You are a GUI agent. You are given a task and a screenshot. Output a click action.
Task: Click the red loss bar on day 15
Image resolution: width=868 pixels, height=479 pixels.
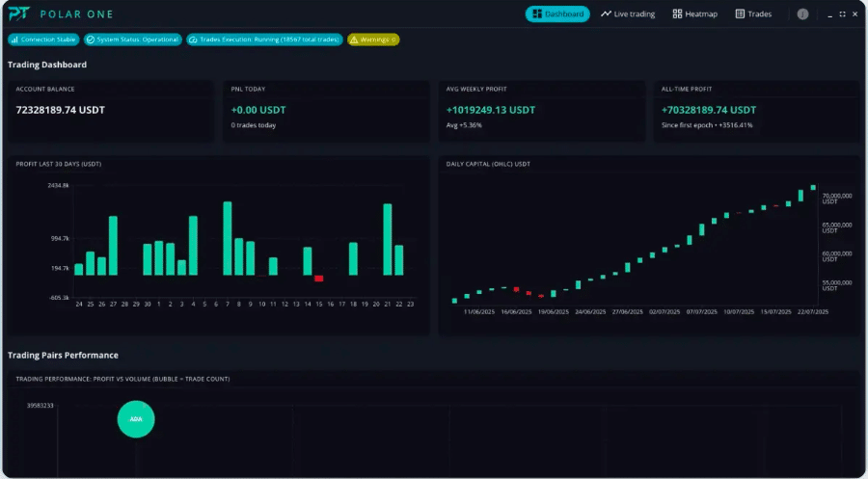(318, 279)
